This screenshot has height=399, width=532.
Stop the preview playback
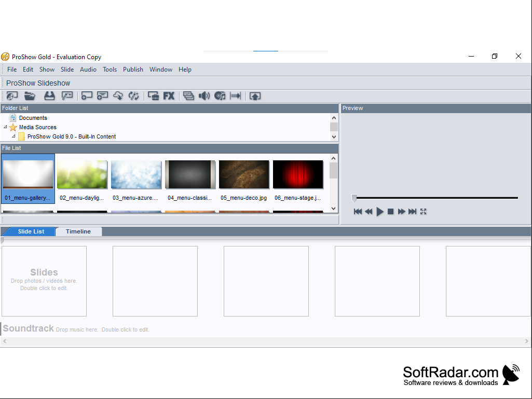click(390, 212)
